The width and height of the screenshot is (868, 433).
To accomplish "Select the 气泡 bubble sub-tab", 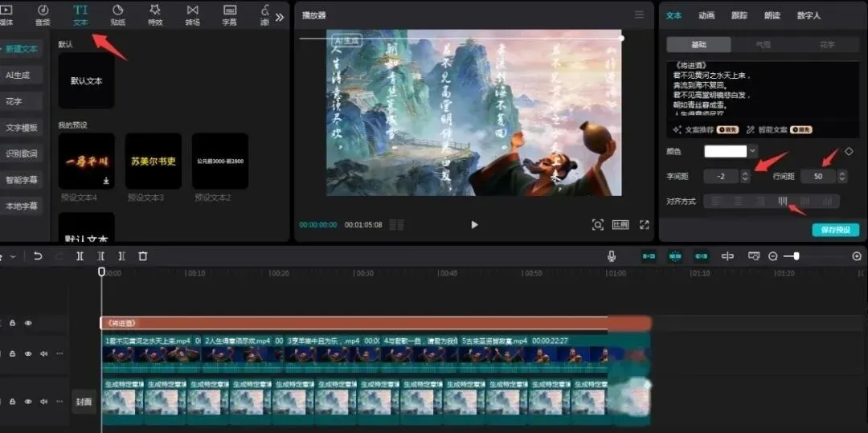I will point(764,45).
